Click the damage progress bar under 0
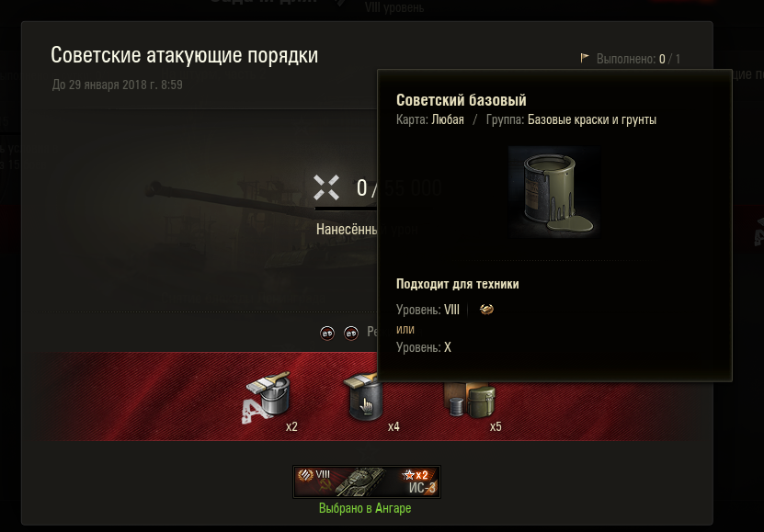The width and height of the screenshot is (764, 532). pyautogui.click(x=346, y=209)
